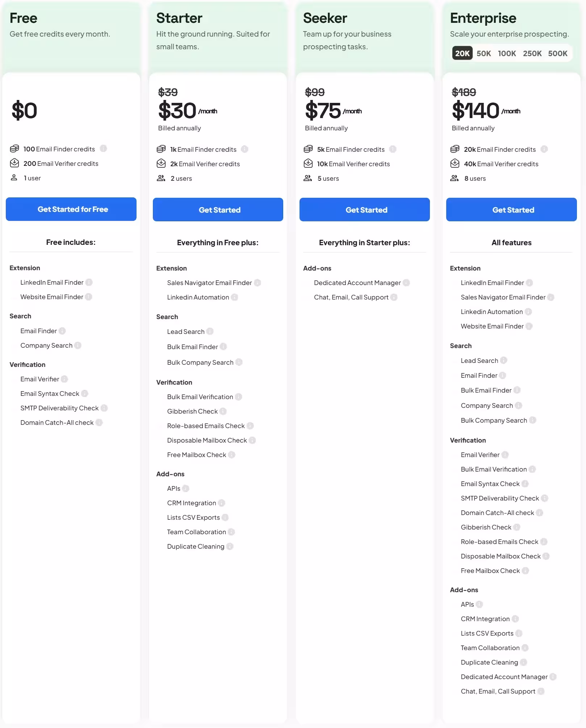Click info icon next to Chat, Email, Call Support in Enterprise
The height and width of the screenshot is (728, 586).
click(x=541, y=691)
